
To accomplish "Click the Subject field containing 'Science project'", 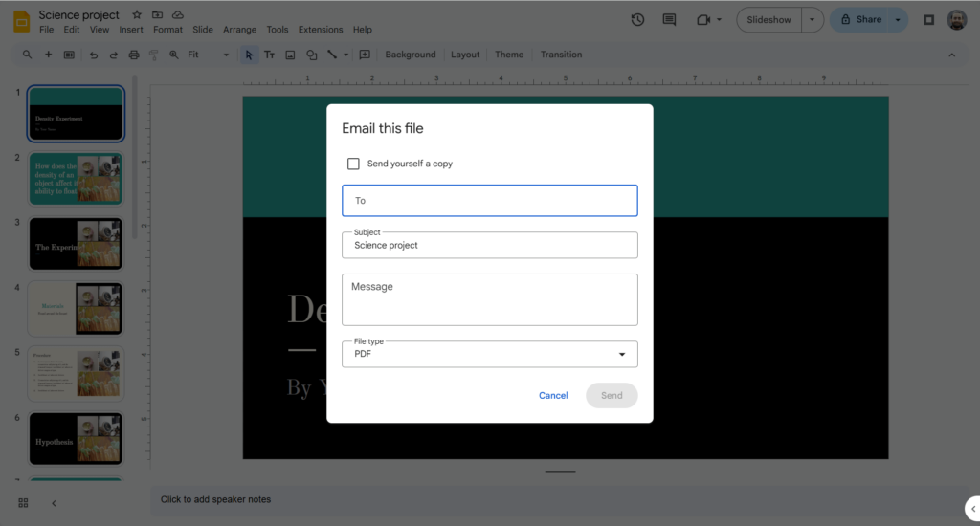I will (489, 246).
